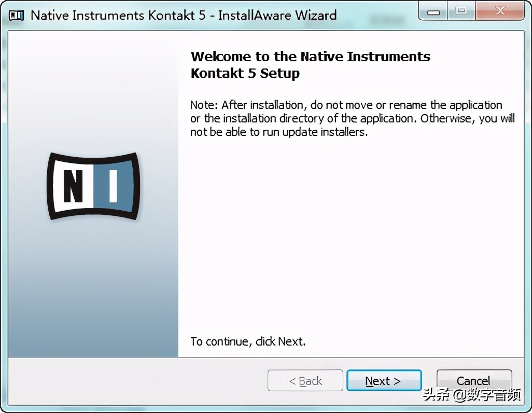Screen dimensions: 532x413
Task: Click the Native Instruments logo graphic
Action: 93,186
